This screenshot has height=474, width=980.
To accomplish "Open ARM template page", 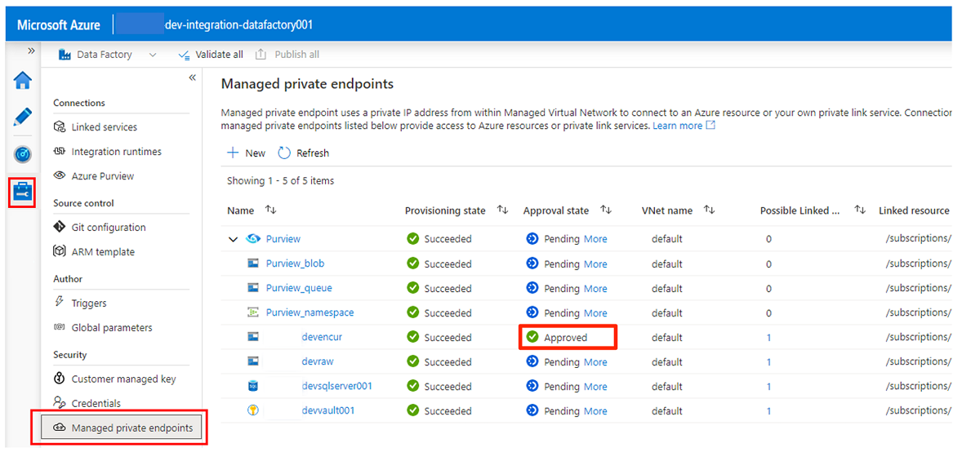I will [x=103, y=252].
